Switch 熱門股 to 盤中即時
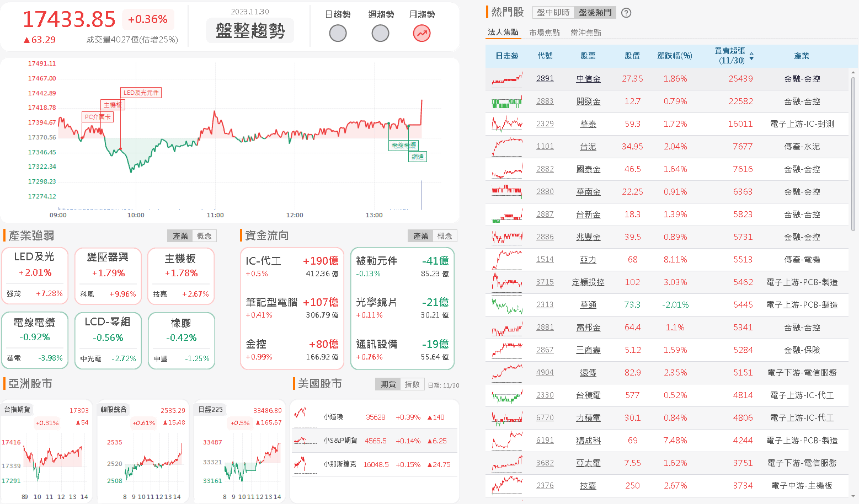The height and width of the screenshot is (504, 859). tap(553, 13)
